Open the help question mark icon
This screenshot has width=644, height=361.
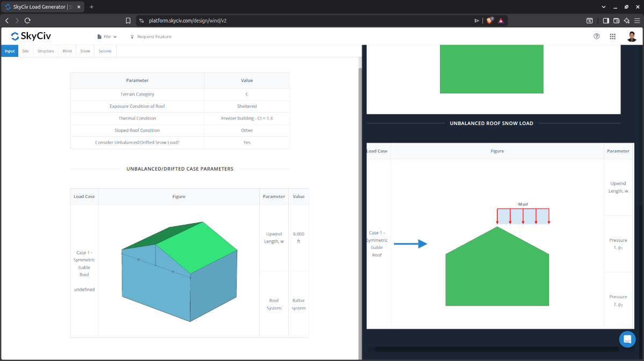[x=597, y=36]
